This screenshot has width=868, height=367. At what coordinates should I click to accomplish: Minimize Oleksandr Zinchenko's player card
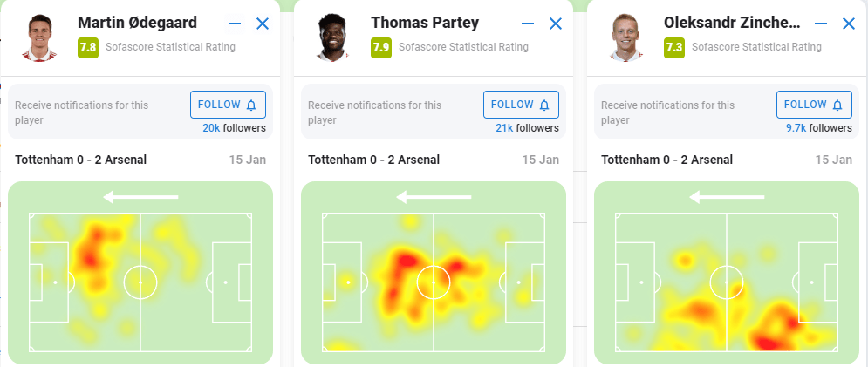tap(821, 24)
